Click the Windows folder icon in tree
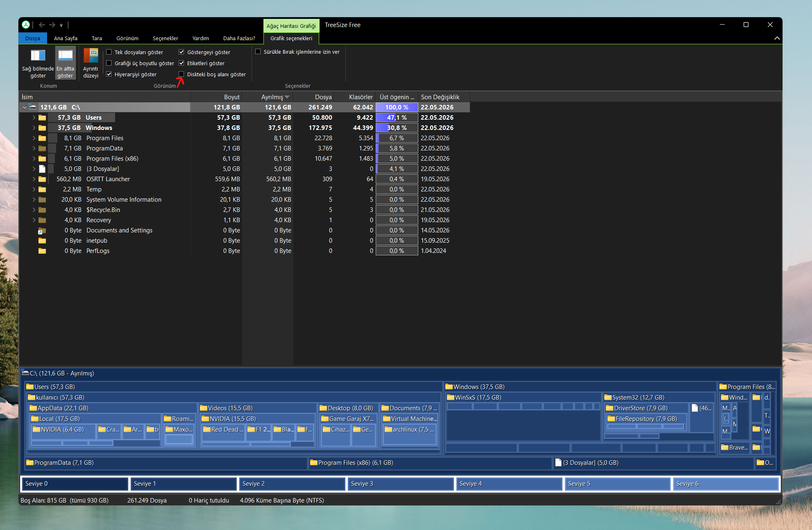The image size is (812, 530). 42,128
